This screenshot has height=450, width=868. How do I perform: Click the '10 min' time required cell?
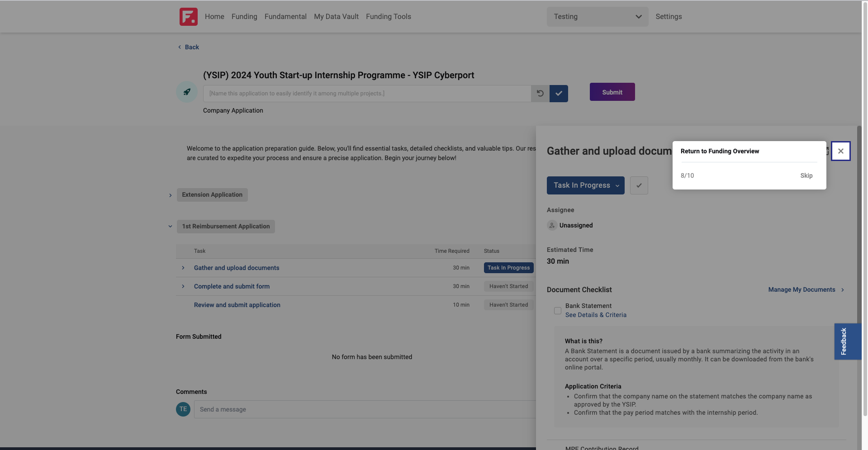pyautogui.click(x=461, y=305)
